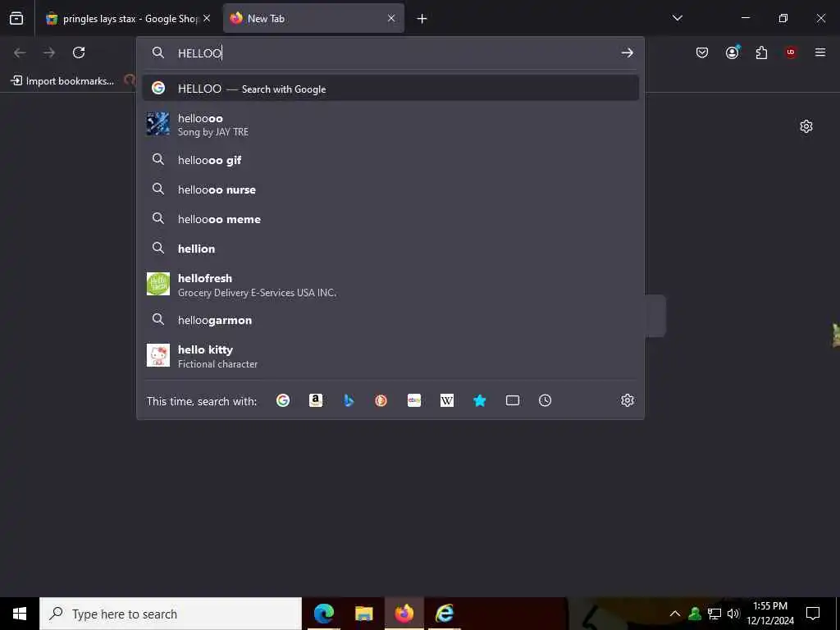
Task: Select hello kitty suggestion
Action: (390, 356)
